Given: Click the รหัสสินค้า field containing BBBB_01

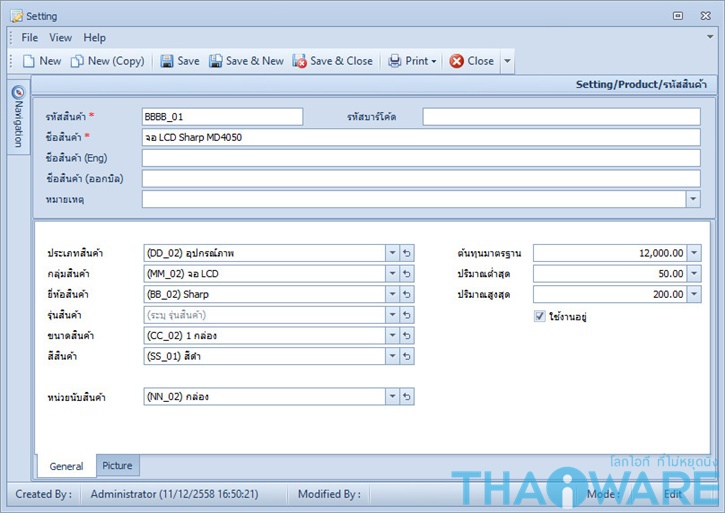Looking at the screenshot, I should [x=222, y=117].
